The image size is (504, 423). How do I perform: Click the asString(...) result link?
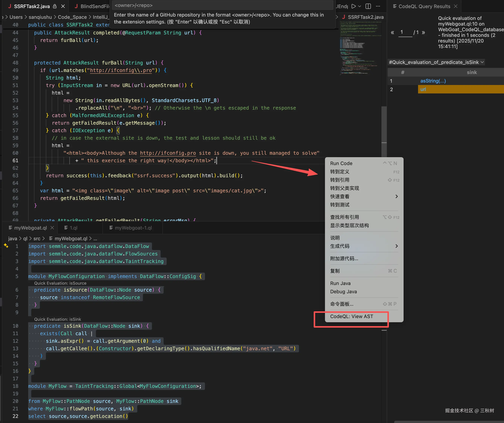pyautogui.click(x=433, y=81)
